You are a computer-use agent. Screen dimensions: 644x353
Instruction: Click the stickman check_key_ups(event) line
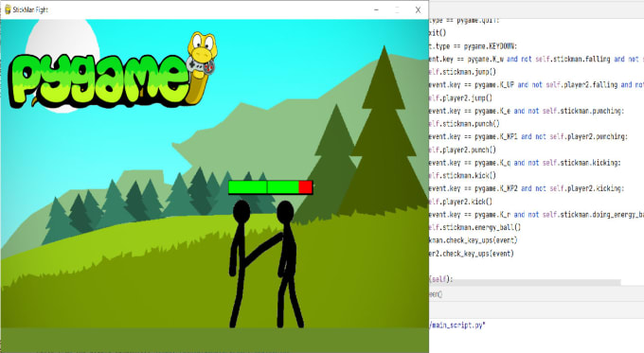pyautogui.click(x=474, y=240)
